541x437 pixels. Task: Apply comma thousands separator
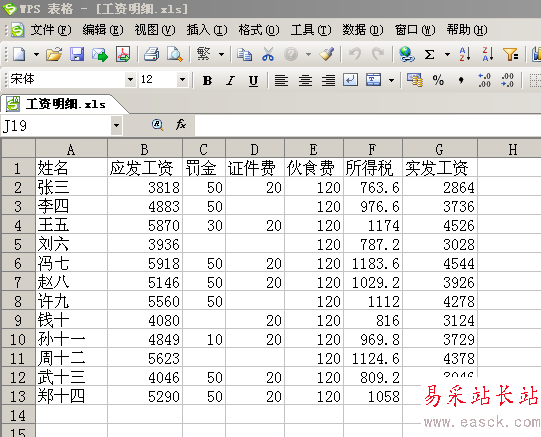coord(461,80)
